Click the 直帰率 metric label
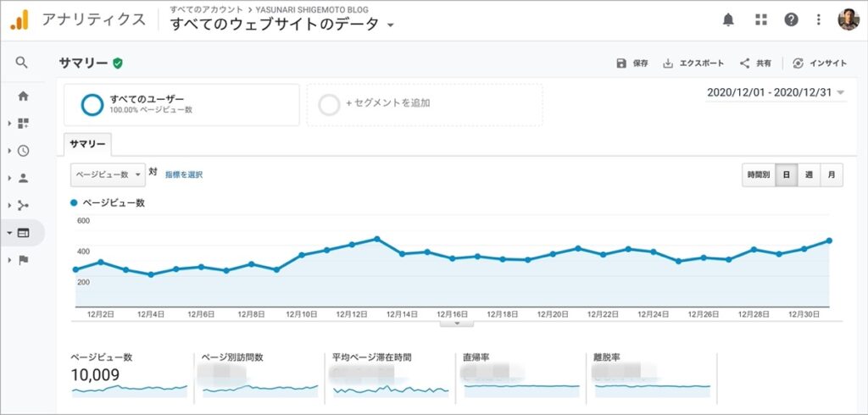 point(476,357)
